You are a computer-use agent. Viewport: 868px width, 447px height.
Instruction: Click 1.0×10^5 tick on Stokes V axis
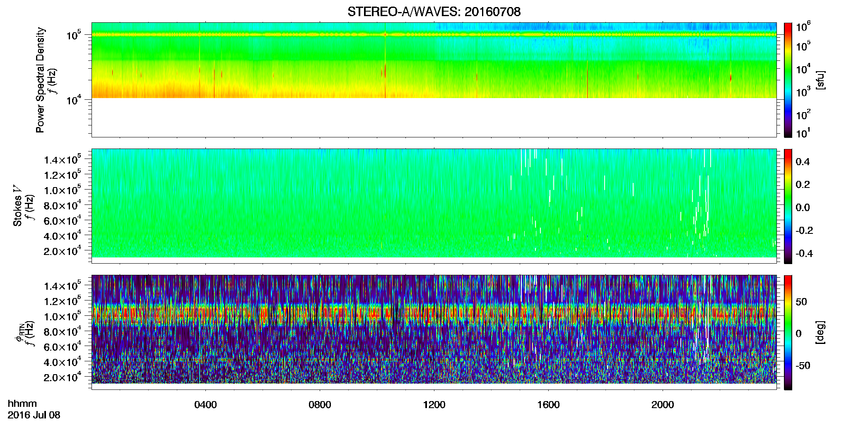click(x=63, y=190)
